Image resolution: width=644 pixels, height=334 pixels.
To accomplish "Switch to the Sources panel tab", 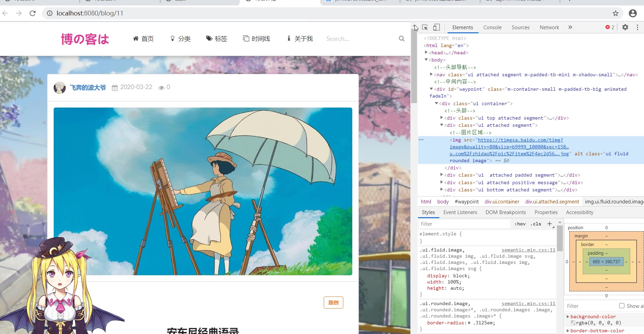I will [x=520, y=27].
